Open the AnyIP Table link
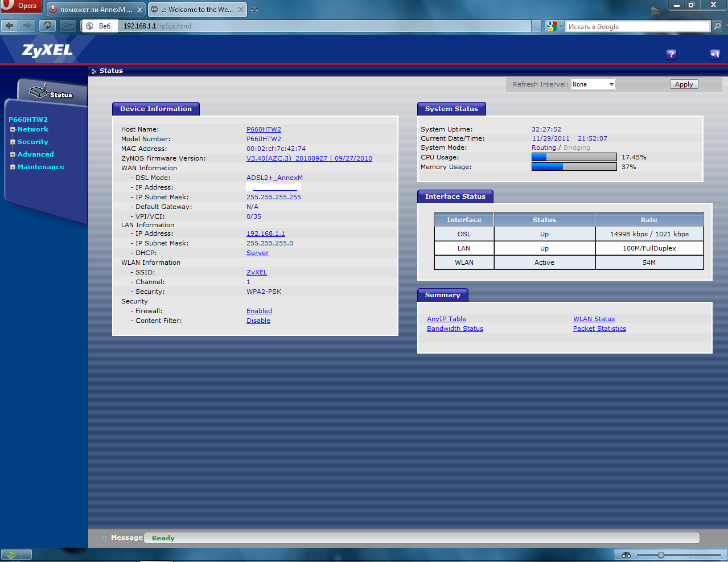 tap(446, 318)
